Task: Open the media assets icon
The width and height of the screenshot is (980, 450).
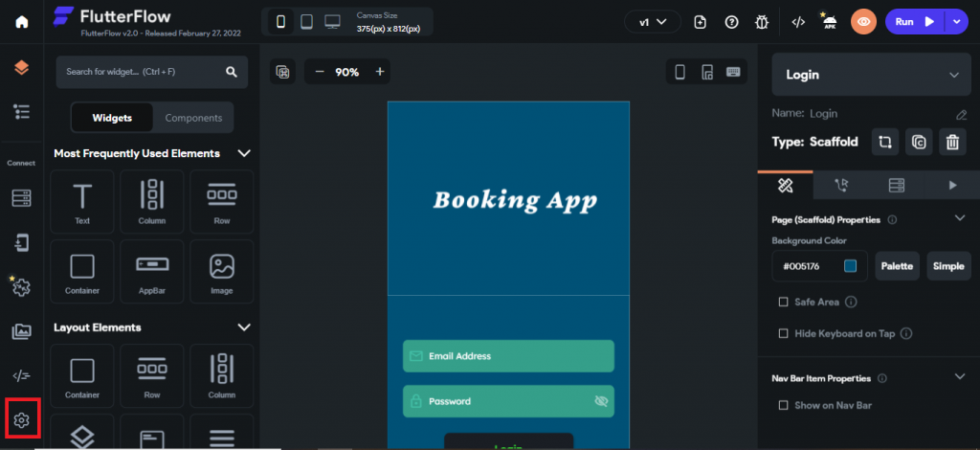Action: tap(22, 332)
